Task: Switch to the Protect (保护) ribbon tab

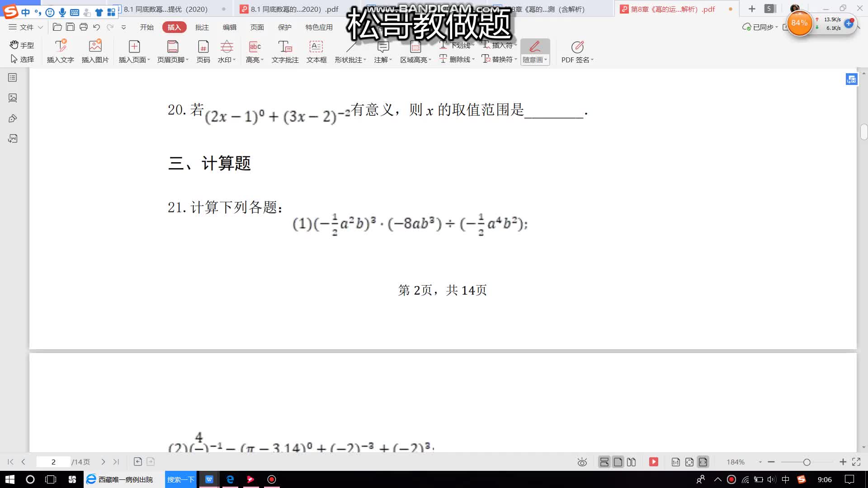Action: point(285,27)
